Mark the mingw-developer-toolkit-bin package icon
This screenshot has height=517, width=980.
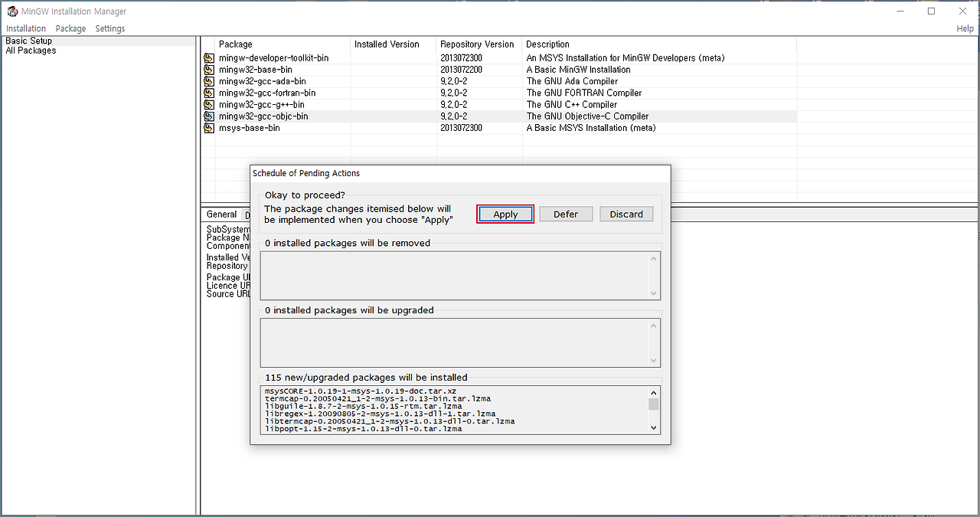(209, 58)
